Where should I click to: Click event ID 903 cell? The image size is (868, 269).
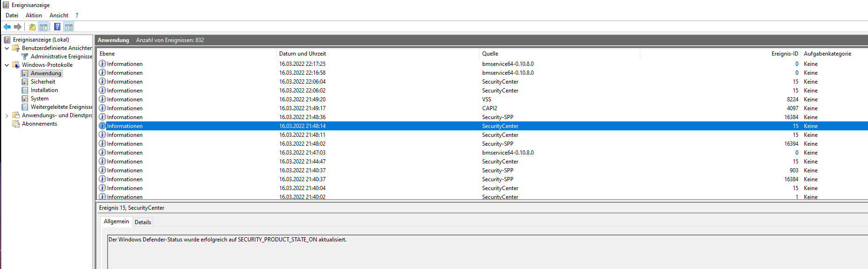[794, 170]
